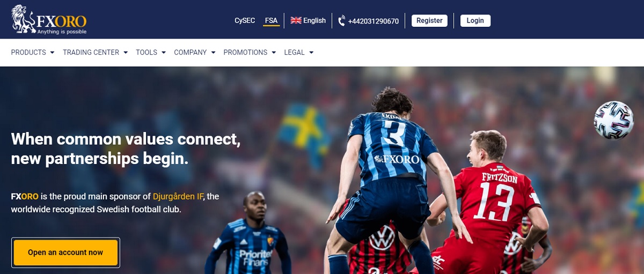This screenshot has height=274, width=644.
Task: Expand the TRADING CENTER dropdown arrow
Action: pos(126,53)
